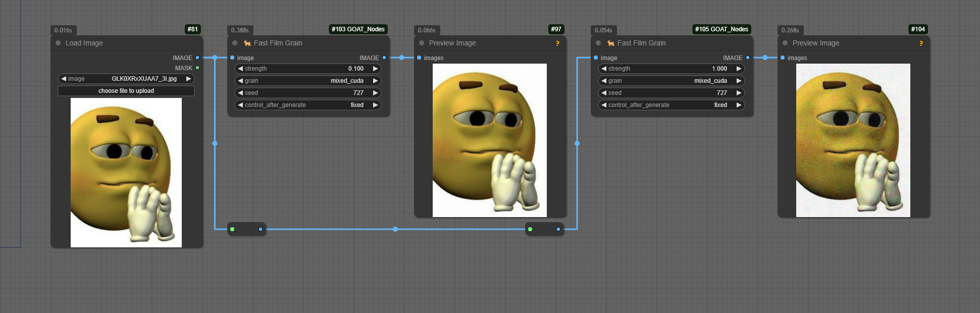Open the image file selector showing GLK0XRxXUAA7_3l.jpg
Image resolution: width=980 pixels, height=313 pixels.
(x=126, y=79)
